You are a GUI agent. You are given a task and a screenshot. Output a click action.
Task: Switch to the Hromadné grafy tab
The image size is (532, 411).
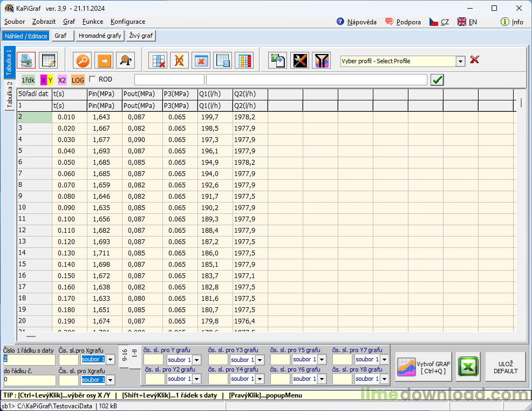tap(100, 36)
